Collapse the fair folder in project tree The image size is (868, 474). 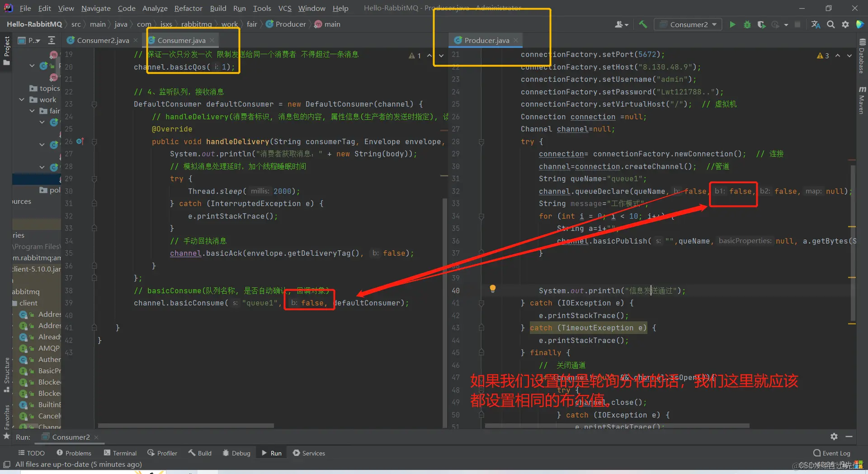pyautogui.click(x=32, y=111)
